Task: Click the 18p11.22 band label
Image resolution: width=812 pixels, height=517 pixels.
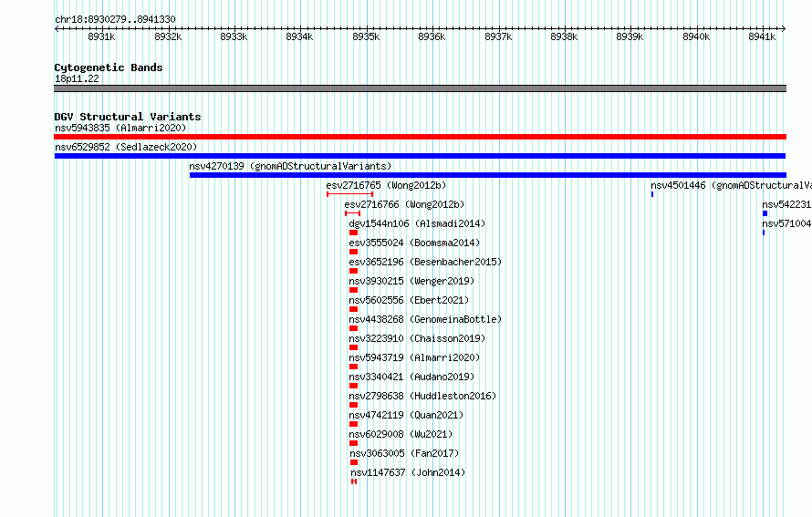Action: [77, 78]
